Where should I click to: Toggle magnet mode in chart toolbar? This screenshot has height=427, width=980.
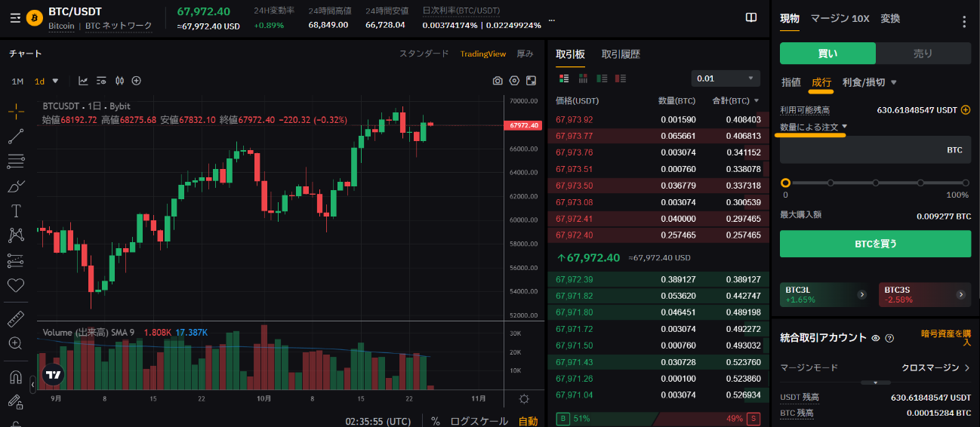16,376
